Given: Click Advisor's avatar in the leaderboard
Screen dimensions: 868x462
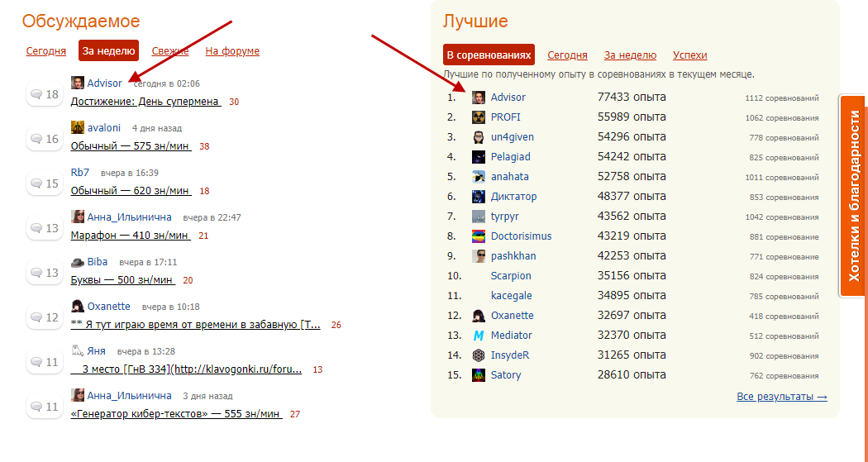Looking at the screenshot, I should point(479,98).
